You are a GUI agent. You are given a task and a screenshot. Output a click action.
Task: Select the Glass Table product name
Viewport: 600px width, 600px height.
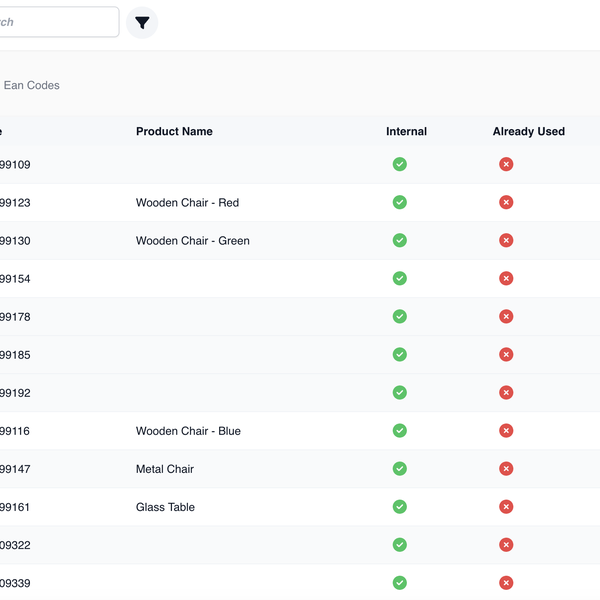[x=165, y=507]
